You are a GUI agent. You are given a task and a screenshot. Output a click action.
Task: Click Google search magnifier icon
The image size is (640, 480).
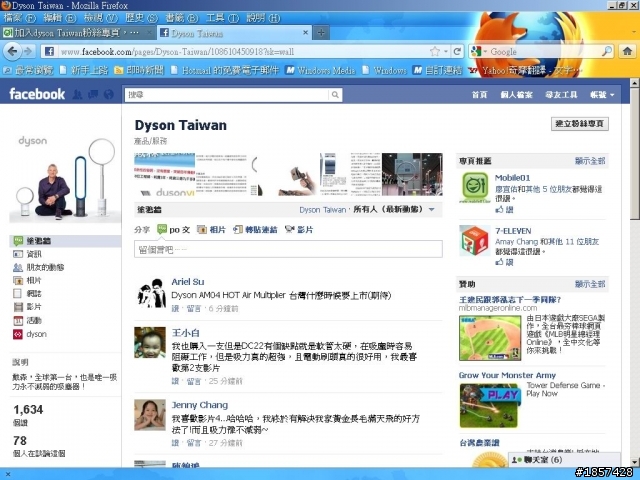607,51
